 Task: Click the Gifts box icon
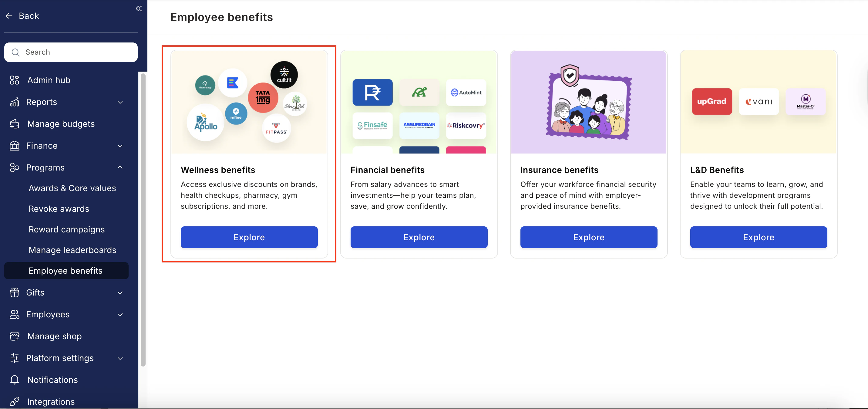click(15, 293)
